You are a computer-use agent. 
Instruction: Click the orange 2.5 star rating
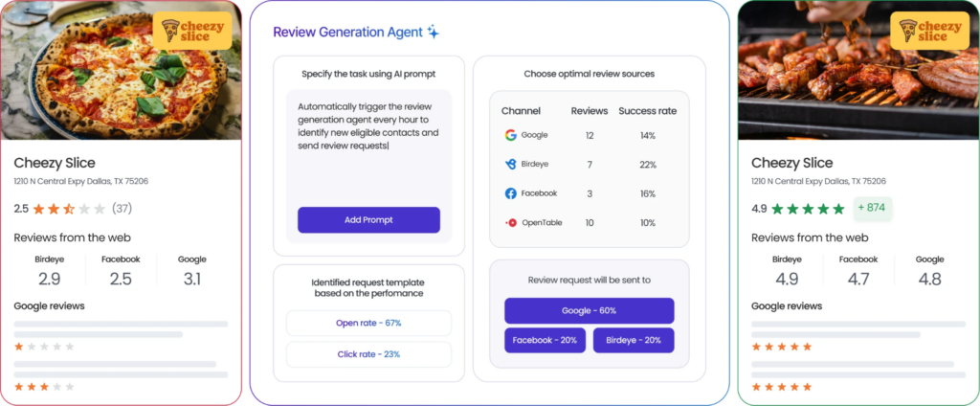(69, 209)
